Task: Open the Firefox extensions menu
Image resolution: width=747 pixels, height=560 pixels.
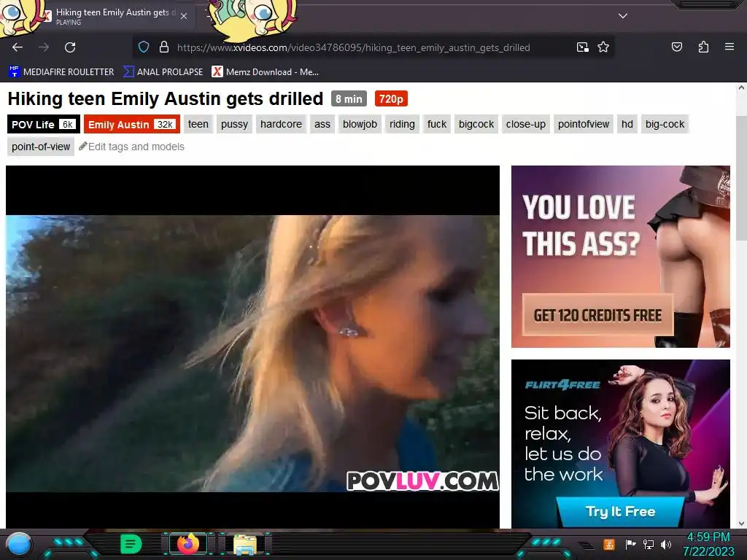Action: [703, 47]
